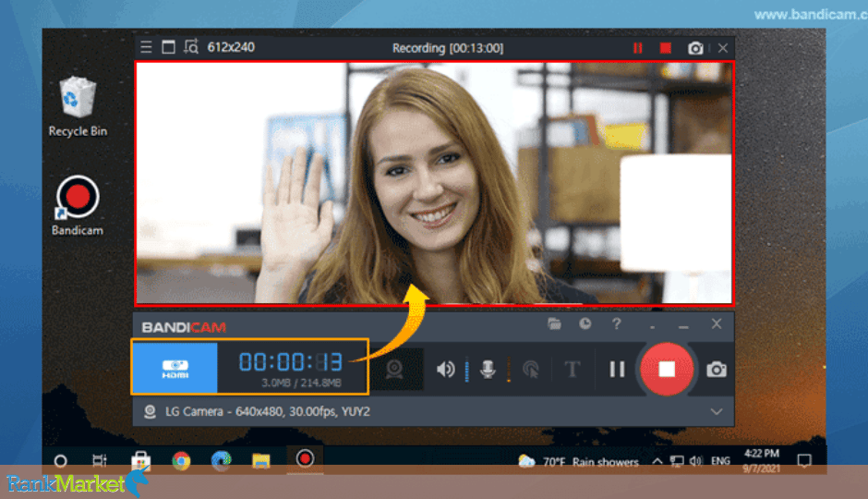
Task: Expand the LG Camera device dropdown
Action: (717, 411)
